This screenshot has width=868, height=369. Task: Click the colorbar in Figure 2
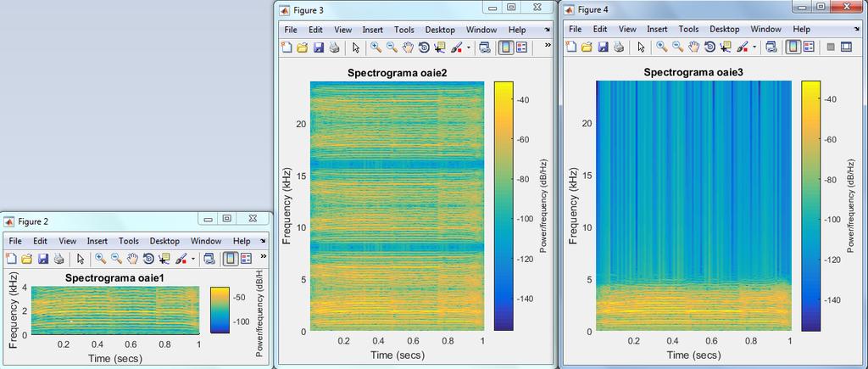[x=220, y=310]
